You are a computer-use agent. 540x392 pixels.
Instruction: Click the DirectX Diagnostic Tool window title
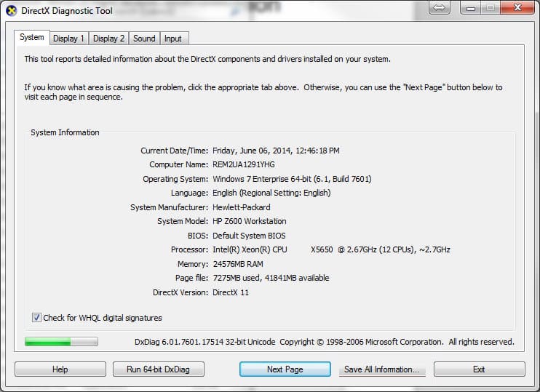[x=67, y=11]
